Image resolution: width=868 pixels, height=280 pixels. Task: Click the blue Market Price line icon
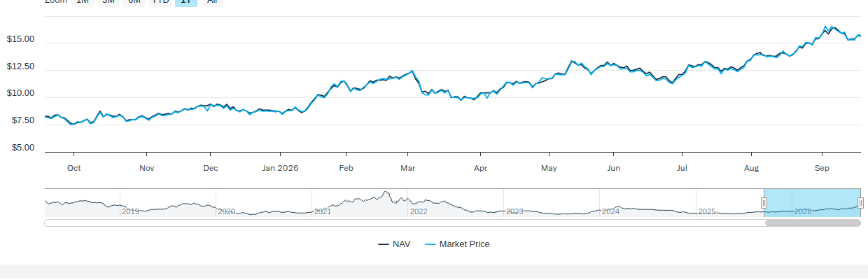pos(430,244)
